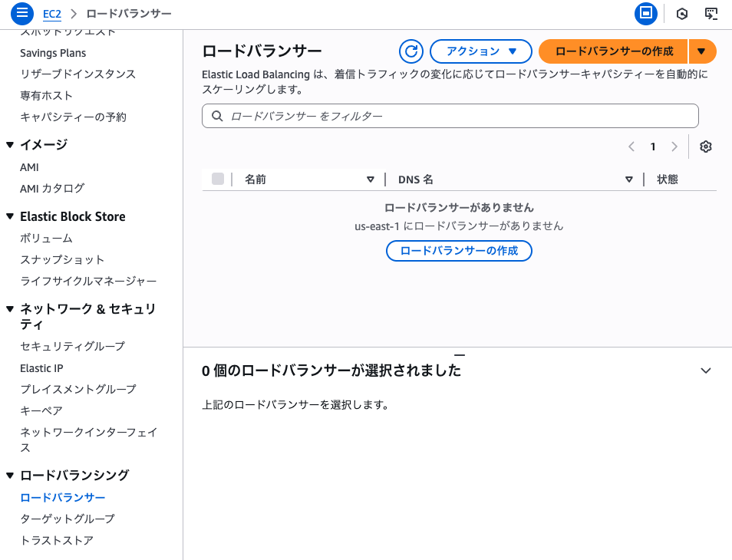Navigate to Savings Plans in the sidebar
This screenshot has height=560, width=732.
click(53, 52)
